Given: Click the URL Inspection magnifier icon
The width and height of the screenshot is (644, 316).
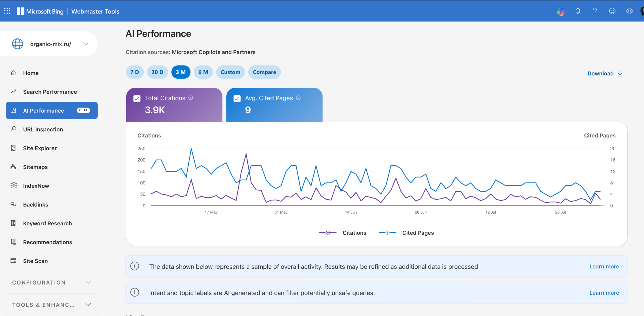Looking at the screenshot, I should [13, 129].
